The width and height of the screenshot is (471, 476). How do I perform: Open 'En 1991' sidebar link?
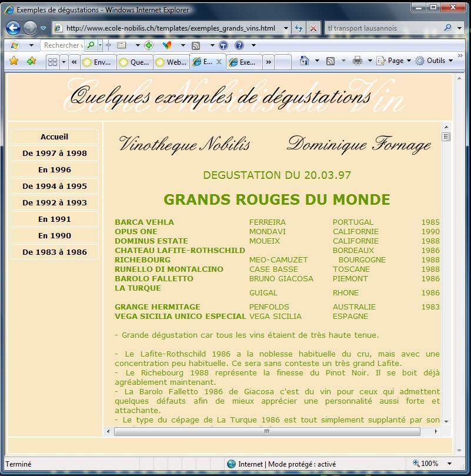point(55,219)
